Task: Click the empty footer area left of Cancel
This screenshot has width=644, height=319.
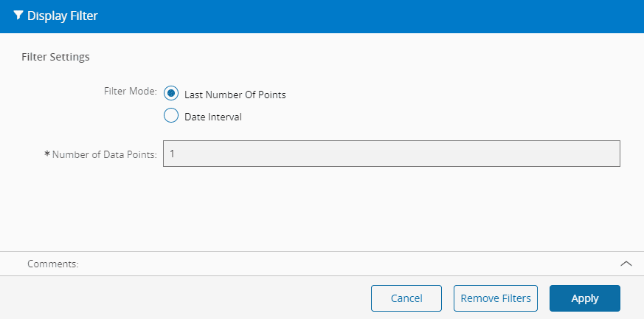Action: click(184, 298)
